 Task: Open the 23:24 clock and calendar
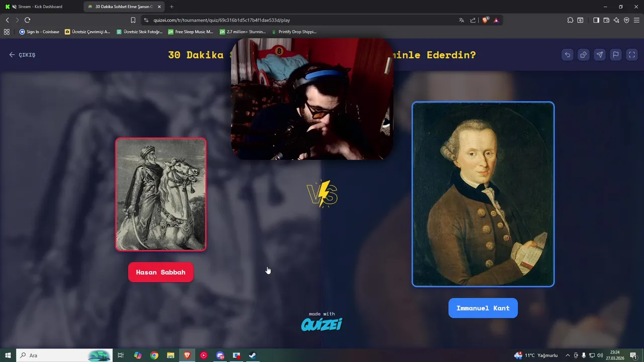pyautogui.click(x=615, y=355)
